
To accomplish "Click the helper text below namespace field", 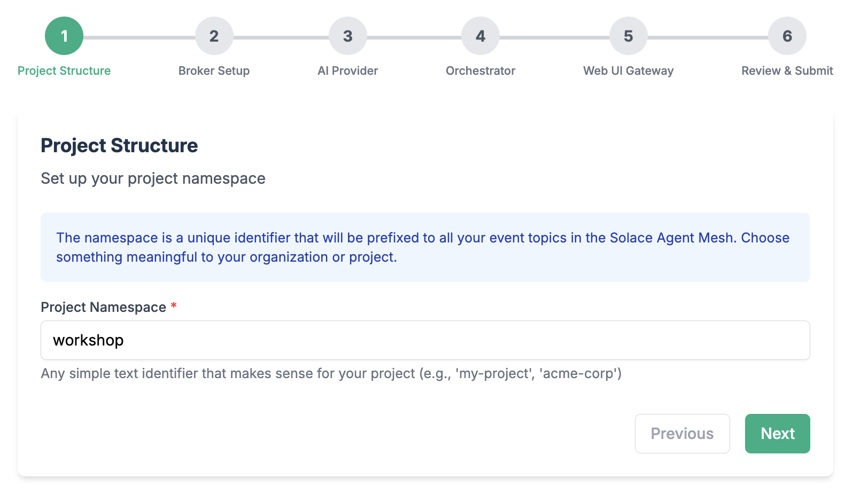I will pos(331,373).
